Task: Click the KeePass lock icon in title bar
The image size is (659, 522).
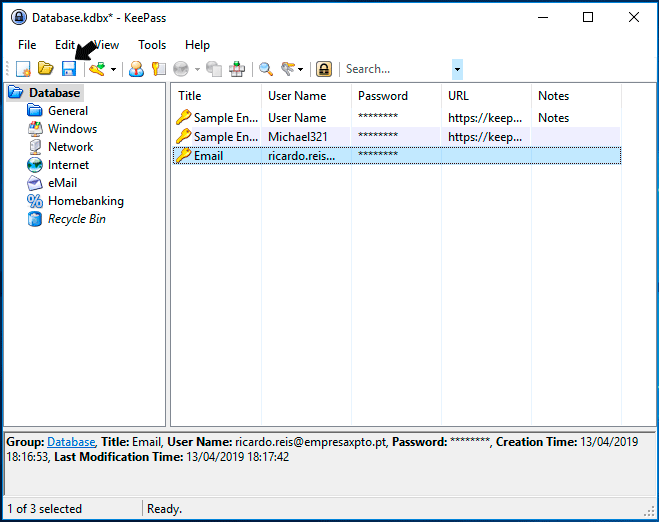Action: click(x=18, y=17)
